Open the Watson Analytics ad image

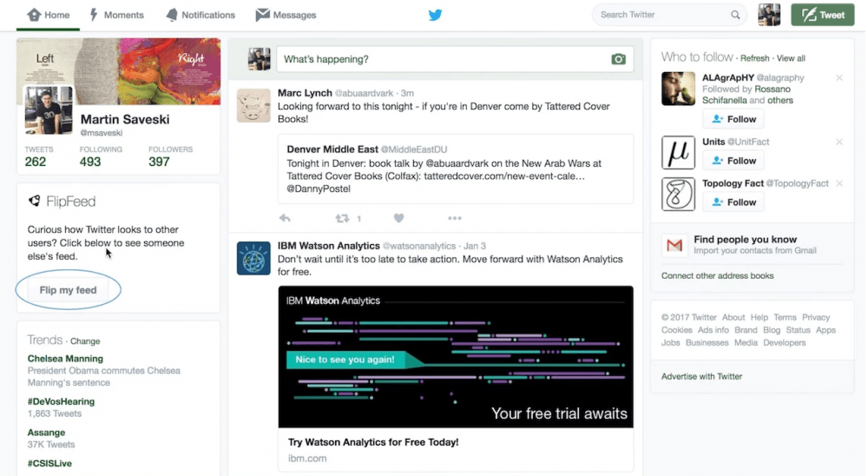[x=456, y=357]
